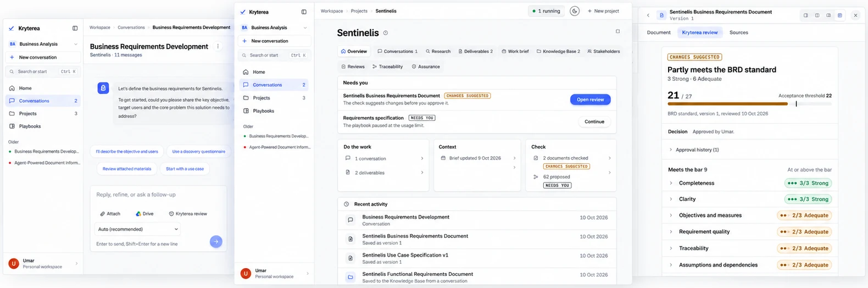Switch to the Document tab in review panel
Viewport: 868px width, 288px height.
659,32
